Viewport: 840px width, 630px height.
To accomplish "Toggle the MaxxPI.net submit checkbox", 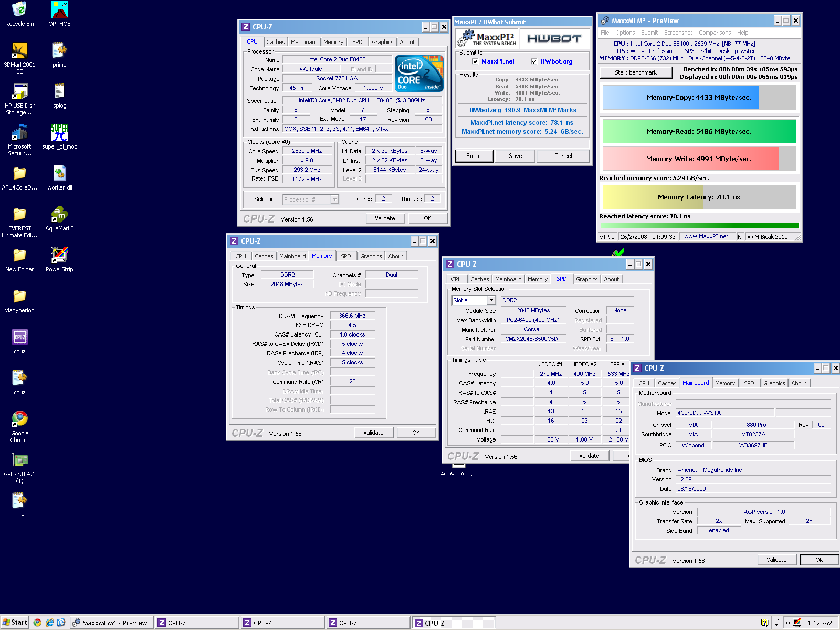I will click(475, 61).
